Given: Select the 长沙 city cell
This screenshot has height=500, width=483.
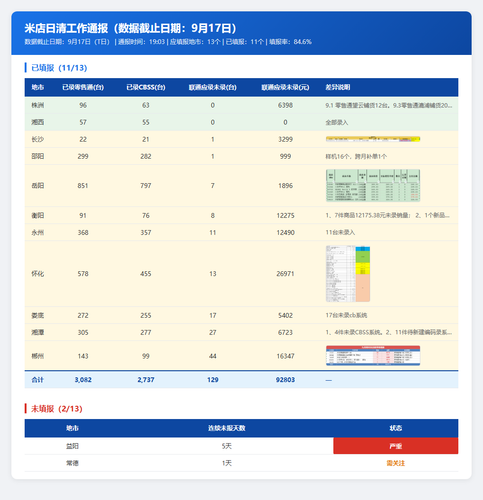Looking at the screenshot, I should pos(38,139).
